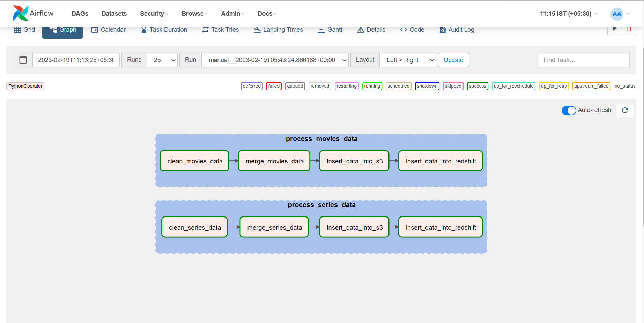Switch to the Grid tab
Image resolution: width=644 pixels, height=323 pixels.
click(x=24, y=30)
